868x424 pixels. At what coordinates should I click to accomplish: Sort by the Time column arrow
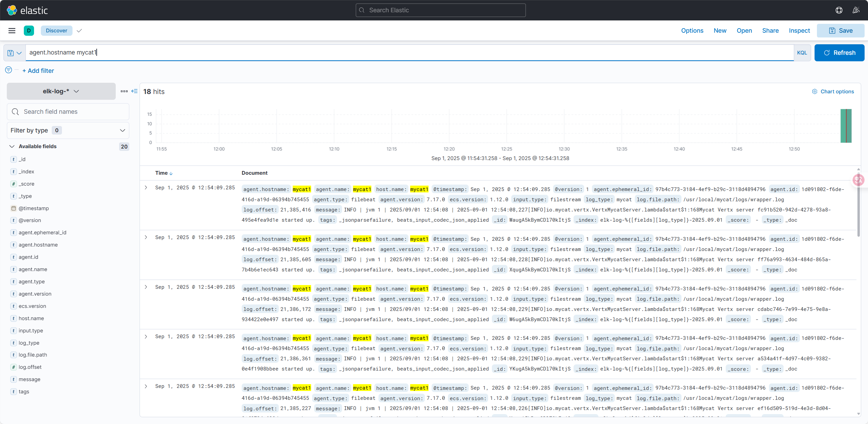coord(171,173)
